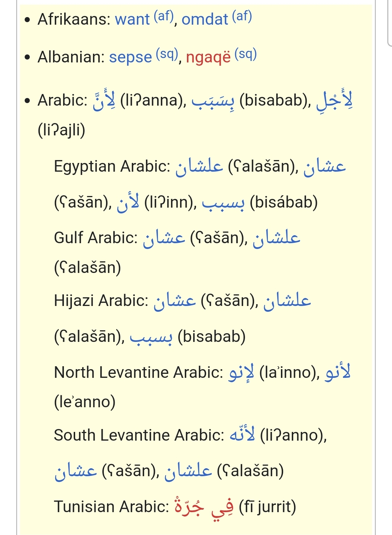Screen dimensions: 392x535
Task: Open the Afrikaans 'omdat' link
Action: tap(205, 19)
